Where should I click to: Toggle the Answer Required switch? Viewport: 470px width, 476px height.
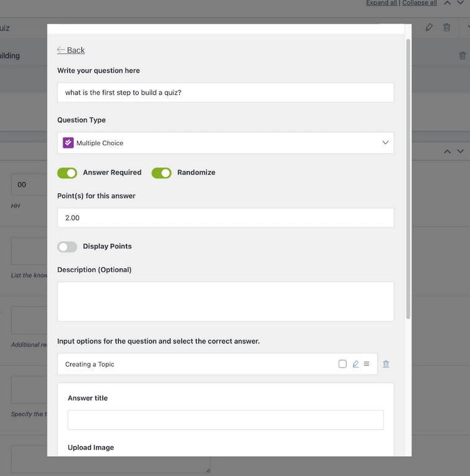point(67,173)
